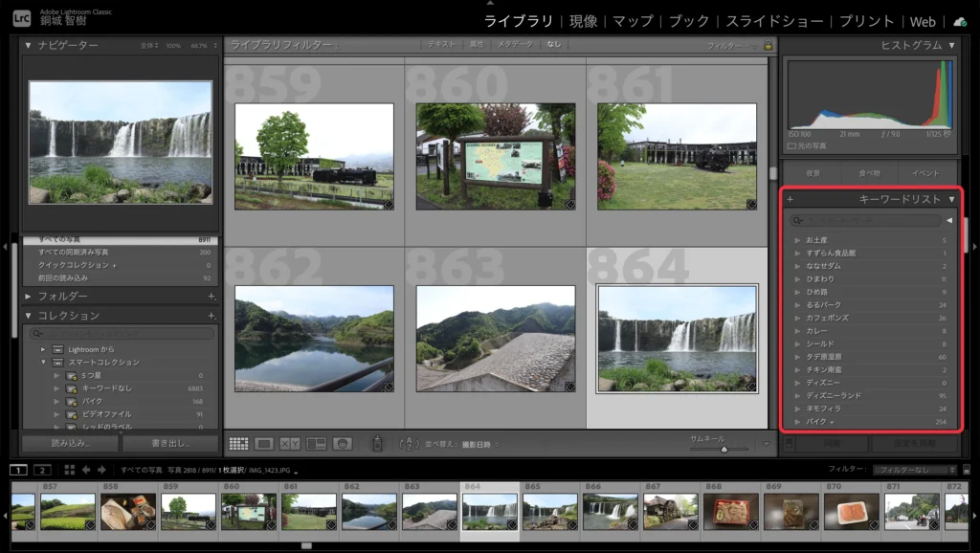Click the 書き出し export button
980x553 pixels.
pyautogui.click(x=170, y=444)
